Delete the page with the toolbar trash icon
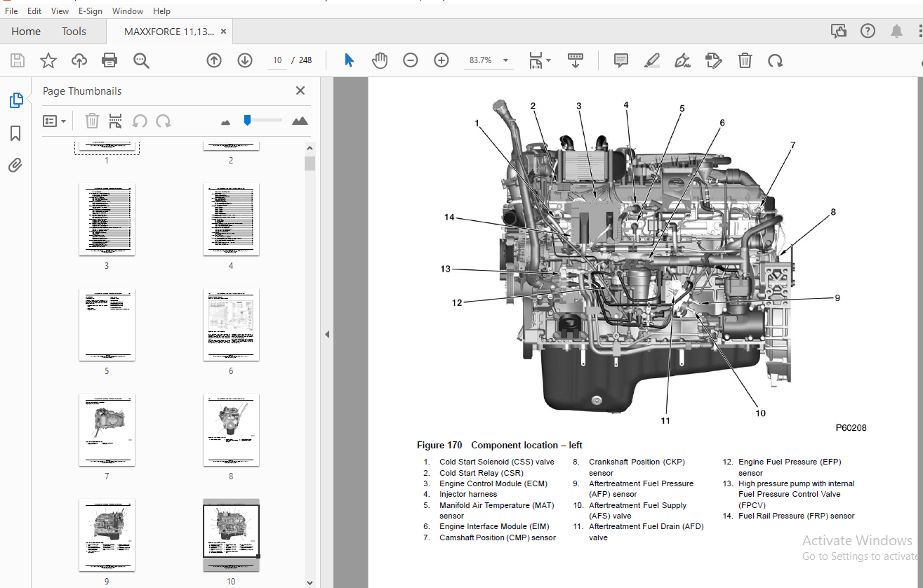The width and height of the screenshot is (923, 588). (x=745, y=60)
